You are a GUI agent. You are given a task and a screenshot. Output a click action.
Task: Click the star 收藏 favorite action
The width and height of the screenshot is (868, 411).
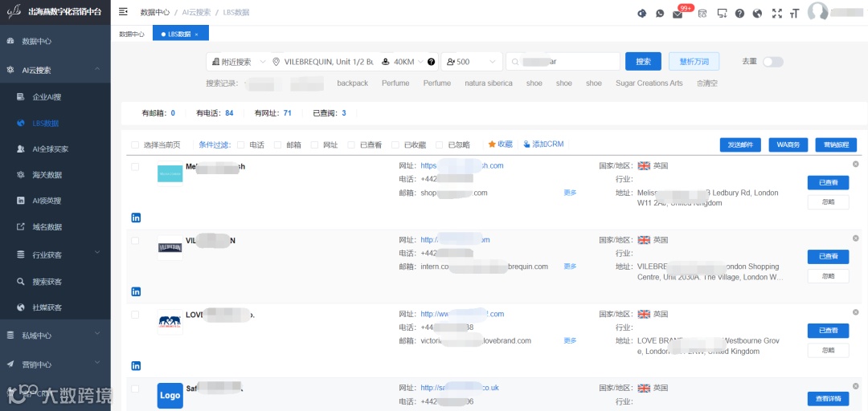[501, 144]
